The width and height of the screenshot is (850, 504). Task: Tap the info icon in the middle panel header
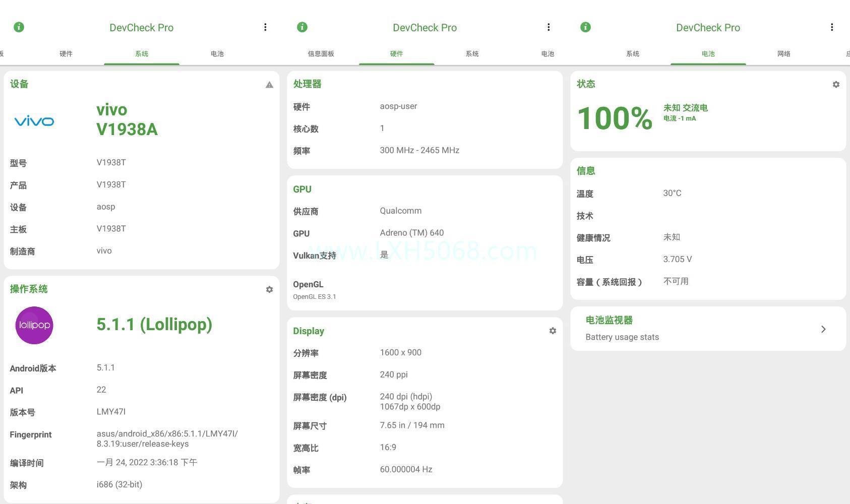pos(302,27)
